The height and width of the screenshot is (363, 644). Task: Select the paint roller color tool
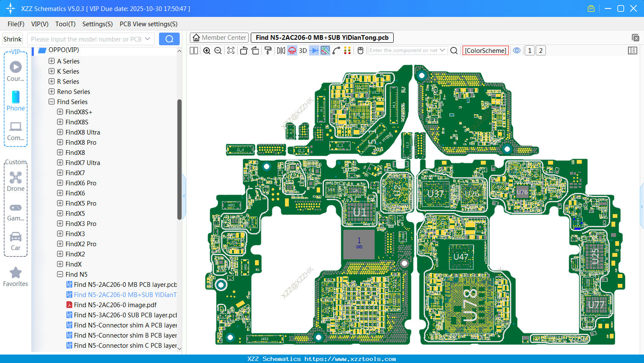pyautogui.click(x=267, y=50)
